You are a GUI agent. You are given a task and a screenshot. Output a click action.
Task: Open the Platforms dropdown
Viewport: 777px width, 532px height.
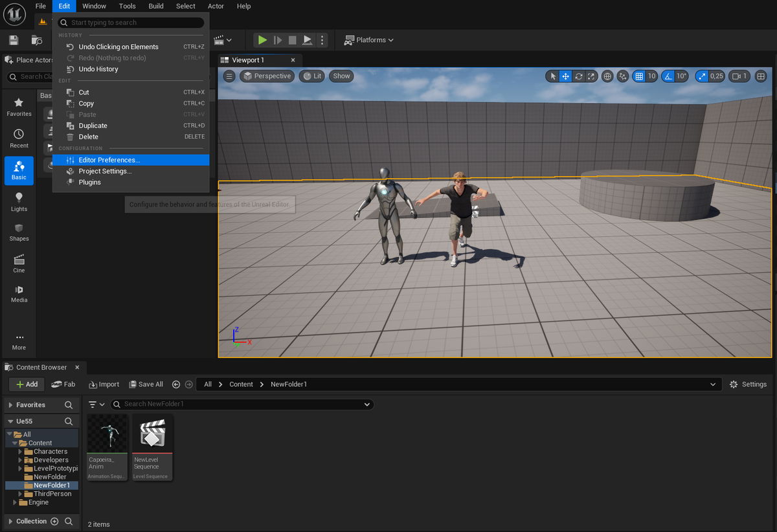coord(369,40)
